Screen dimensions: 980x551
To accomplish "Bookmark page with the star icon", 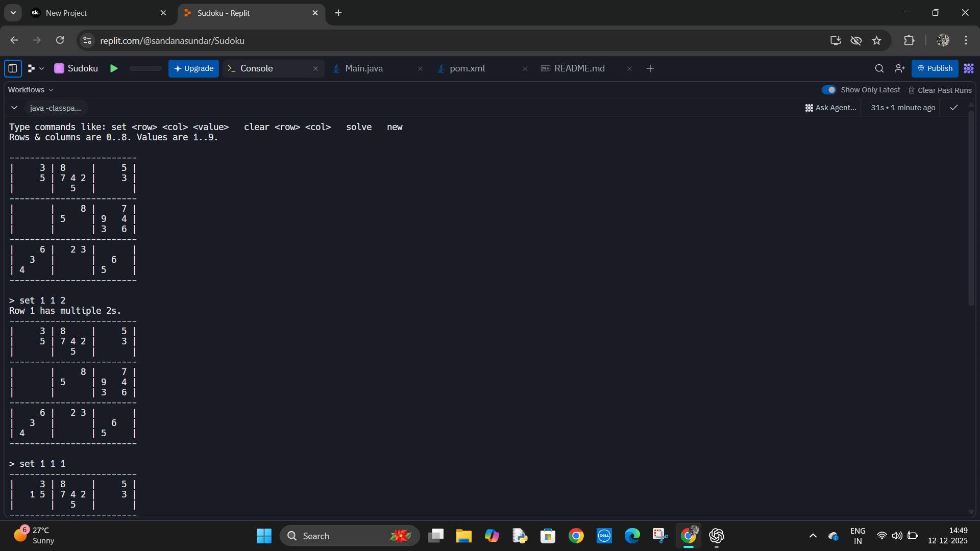I will pos(877,40).
